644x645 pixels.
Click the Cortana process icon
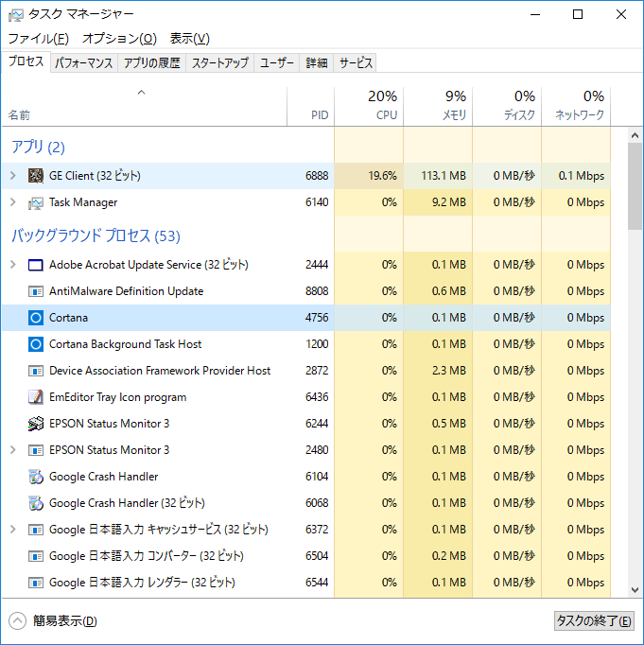pyautogui.click(x=36, y=318)
